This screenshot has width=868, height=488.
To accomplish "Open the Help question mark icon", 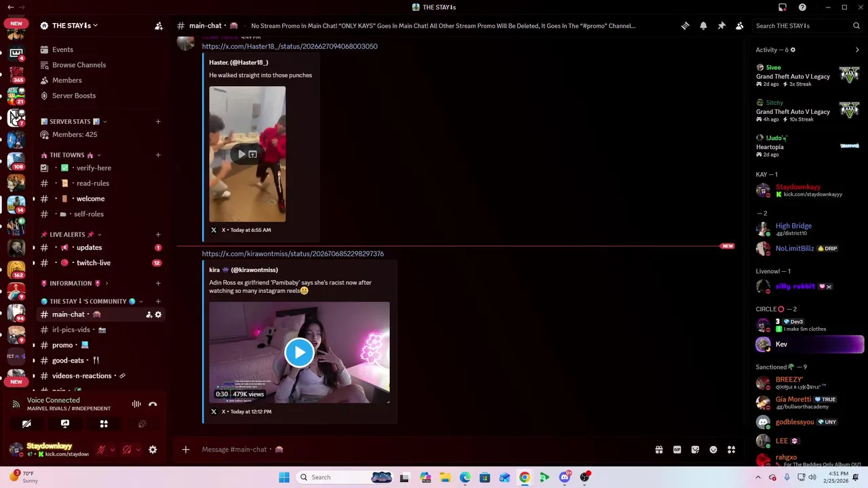I will [x=802, y=7].
